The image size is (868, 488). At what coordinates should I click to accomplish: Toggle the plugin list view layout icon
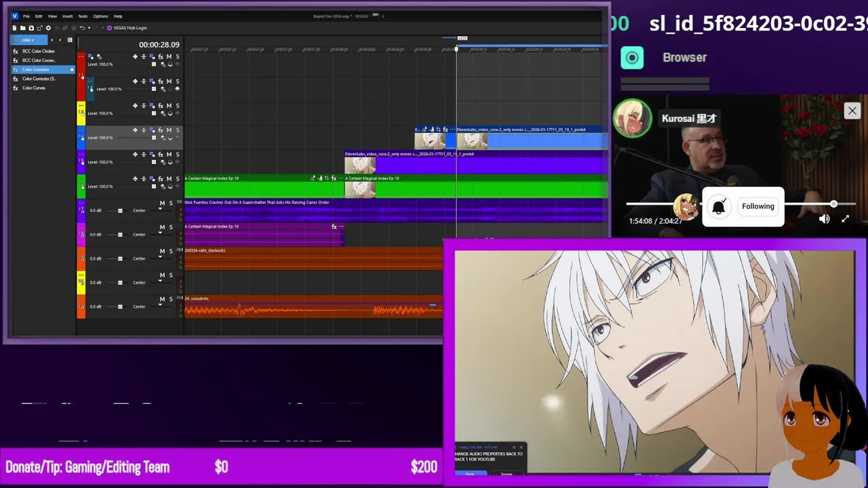pos(69,40)
